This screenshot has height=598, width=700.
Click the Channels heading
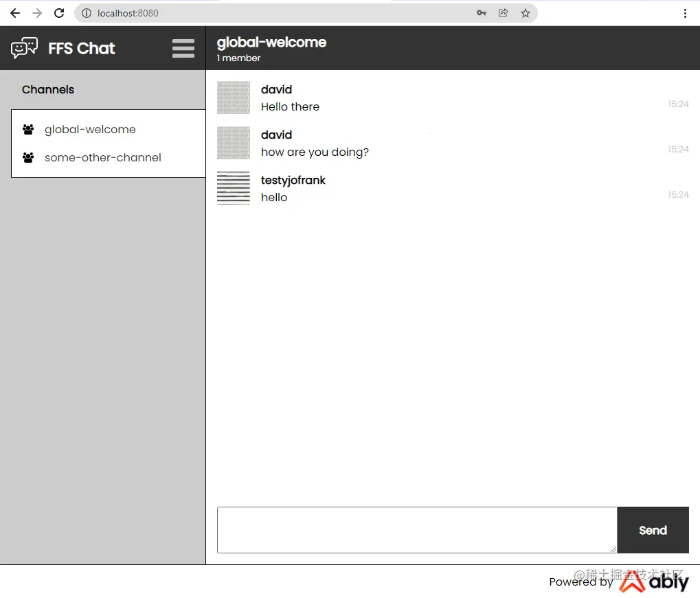(x=48, y=90)
